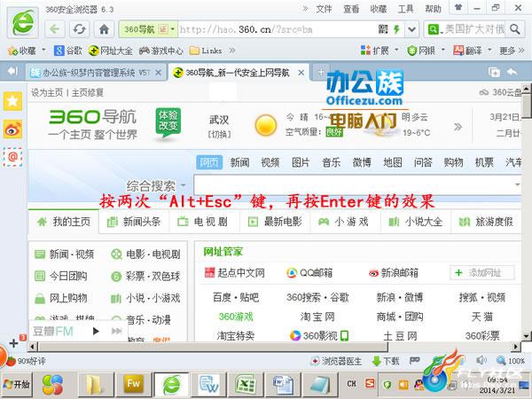Screen dimensions: 532x399
Task: Open the 游戏中心 bookmark
Action: tap(161, 51)
